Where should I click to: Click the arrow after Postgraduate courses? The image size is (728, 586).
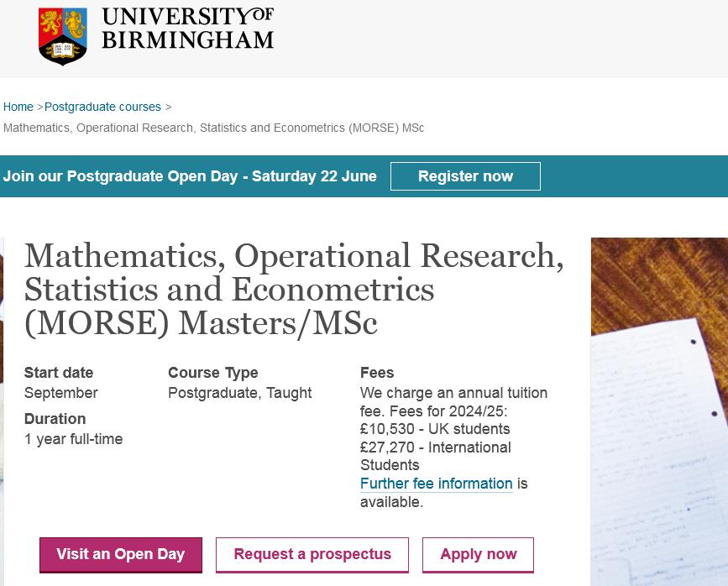pos(168,107)
